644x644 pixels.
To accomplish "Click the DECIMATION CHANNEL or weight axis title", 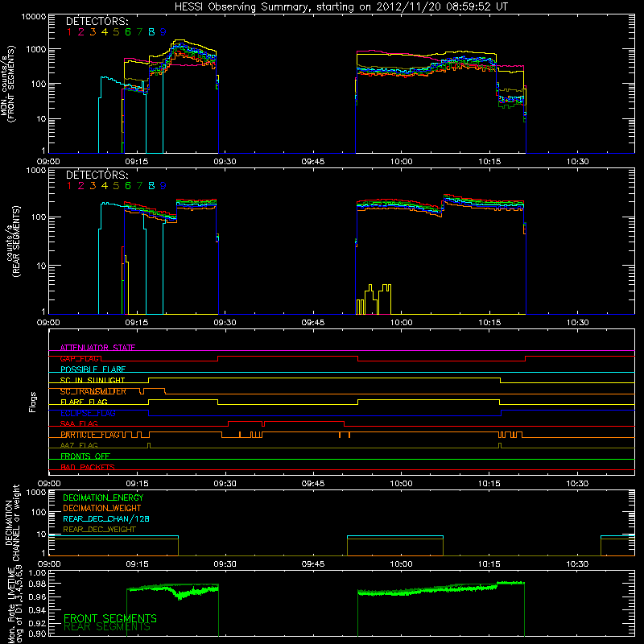I will tap(12, 522).
